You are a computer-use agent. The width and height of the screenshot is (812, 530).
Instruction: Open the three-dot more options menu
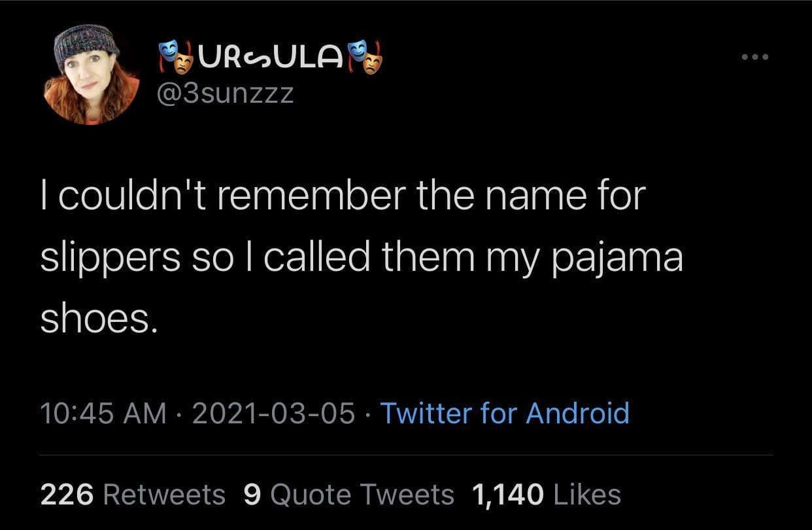[x=755, y=58]
